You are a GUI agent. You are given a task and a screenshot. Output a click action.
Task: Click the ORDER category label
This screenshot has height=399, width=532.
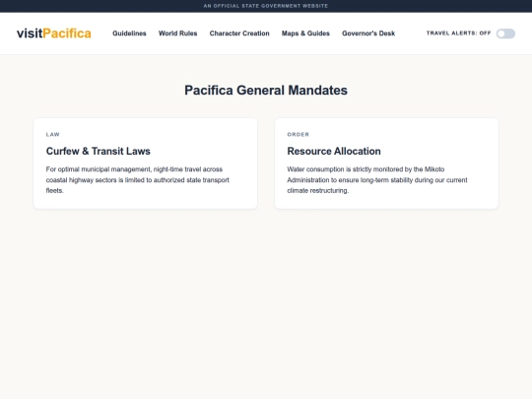click(x=299, y=134)
